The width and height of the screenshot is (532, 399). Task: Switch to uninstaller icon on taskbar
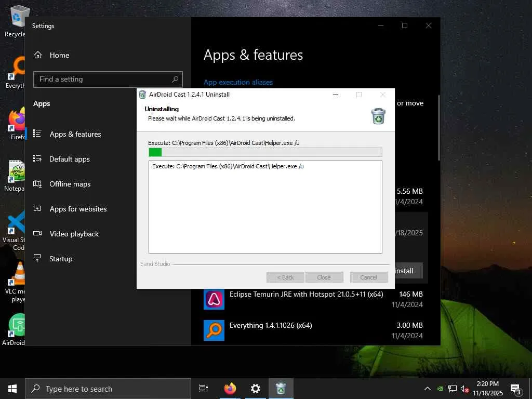[x=281, y=389]
